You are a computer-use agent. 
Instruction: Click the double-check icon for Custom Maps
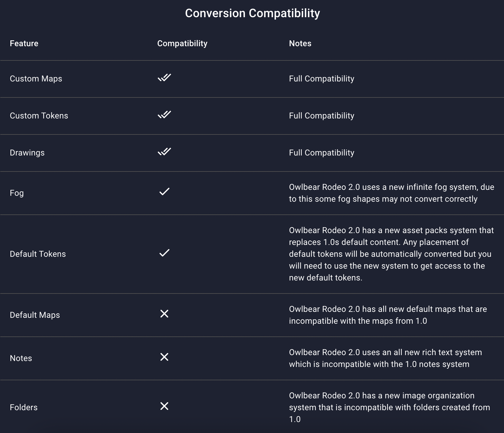(164, 78)
